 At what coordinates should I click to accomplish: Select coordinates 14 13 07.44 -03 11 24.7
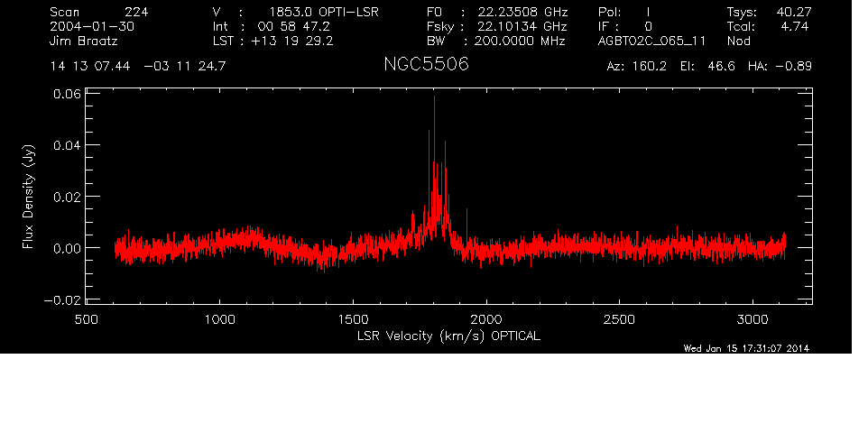coord(138,67)
